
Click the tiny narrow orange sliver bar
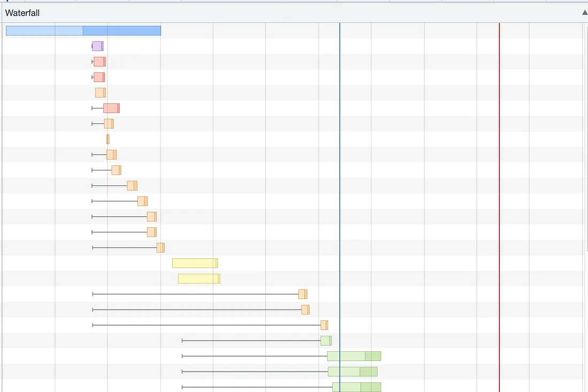pyautogui.click(x=107, y=139)
